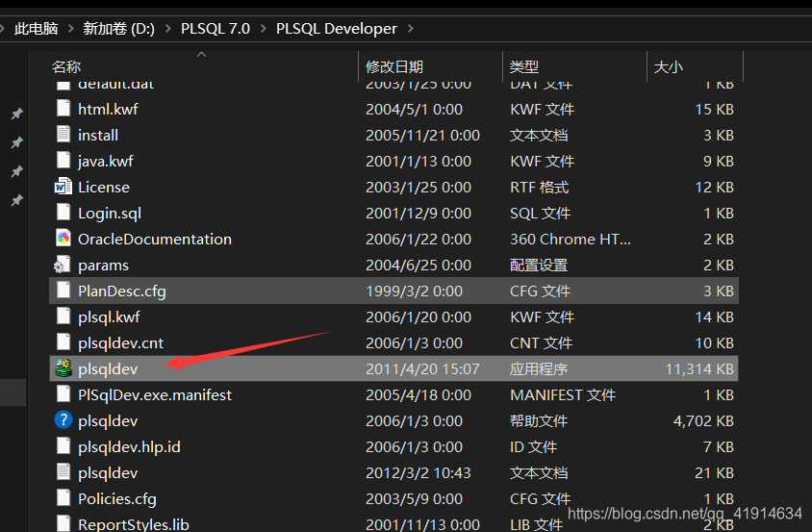Click the RTF 格式 type cell
The height and width of the screenshot is (532, 812).
[539, 187]
